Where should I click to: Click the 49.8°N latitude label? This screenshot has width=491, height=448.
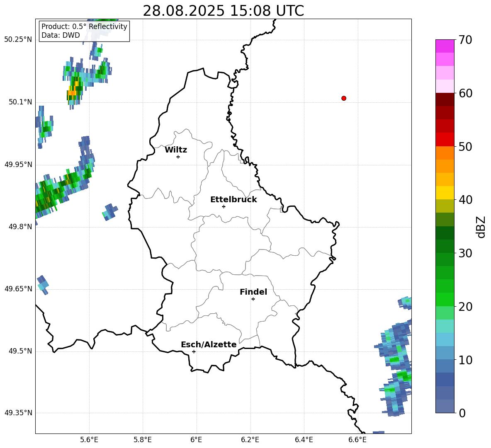click(x=20, y=227)
